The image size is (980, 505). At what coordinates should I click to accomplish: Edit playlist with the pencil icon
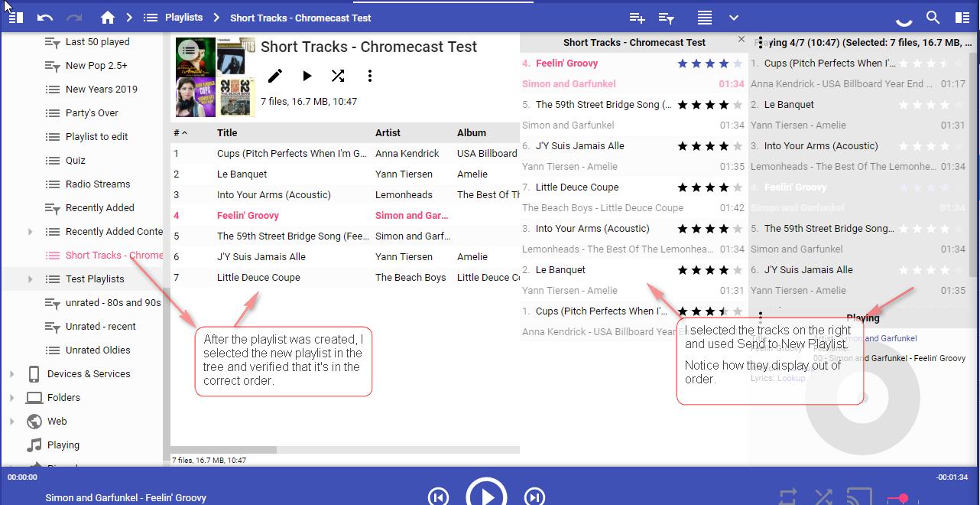coord(275,76)
